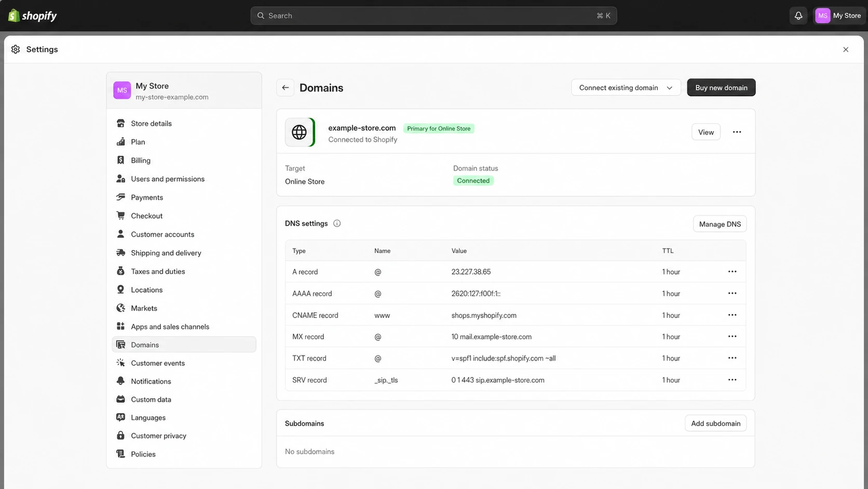Click the MS avatar in top bar

tap(822, 16)
